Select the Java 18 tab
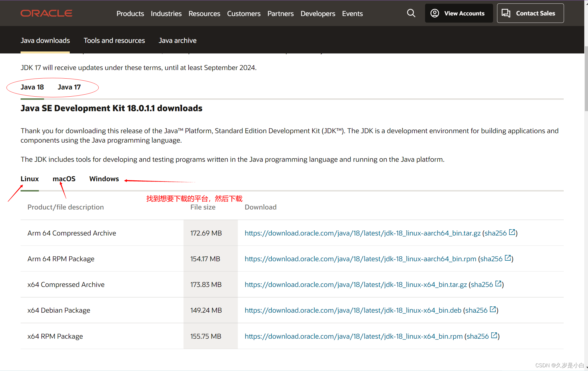Image resolution: width=588 pixels, height=371 pixels. pos(32,87)
